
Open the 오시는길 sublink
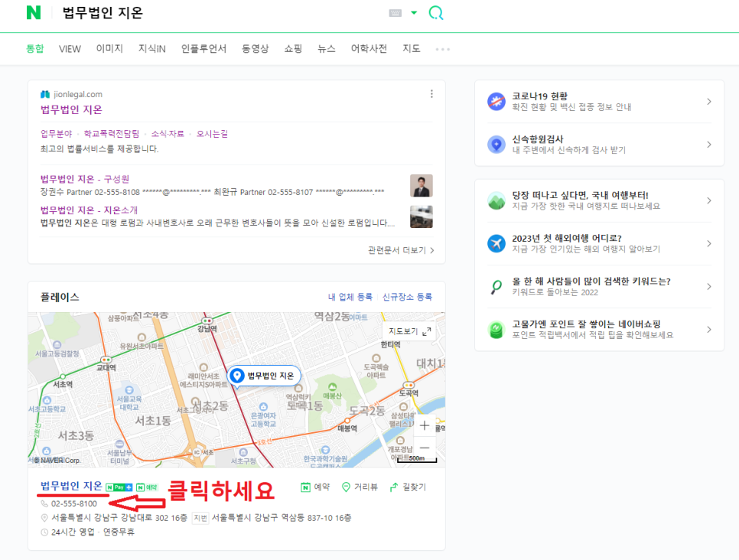212,133
